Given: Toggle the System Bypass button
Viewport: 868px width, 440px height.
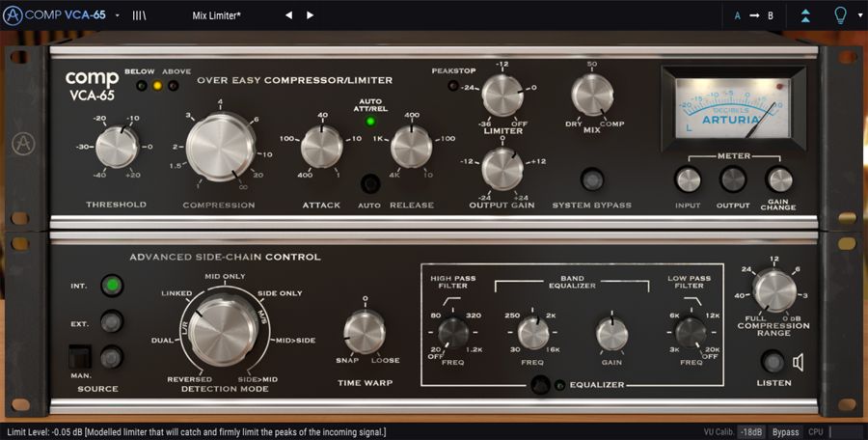Looking at the screenshot, I should [x=592, y=179].
